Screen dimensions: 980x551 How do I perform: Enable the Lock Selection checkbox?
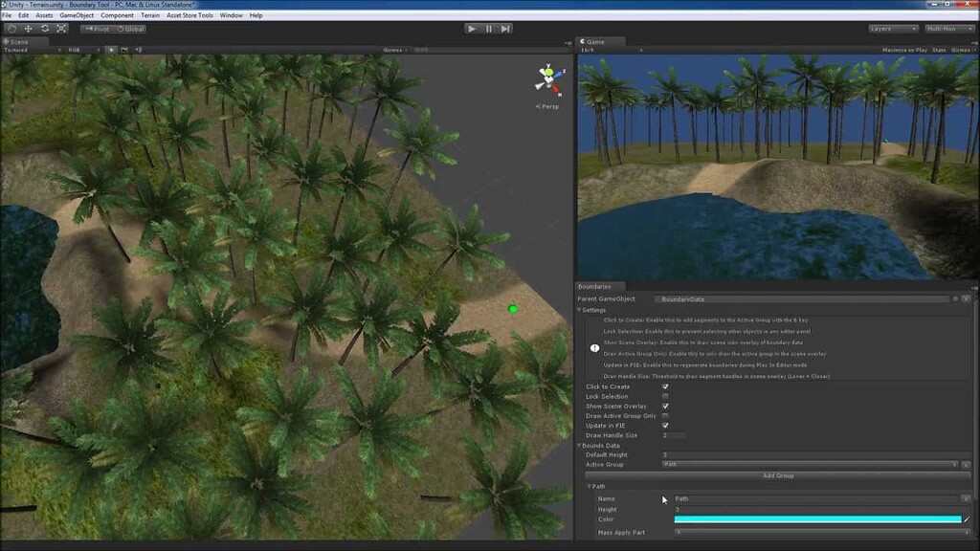coord(664,396)
